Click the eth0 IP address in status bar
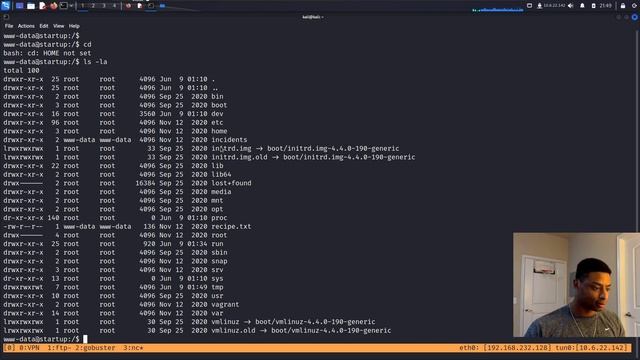Viewport: 640px width, 360px height. click(518, 348)
